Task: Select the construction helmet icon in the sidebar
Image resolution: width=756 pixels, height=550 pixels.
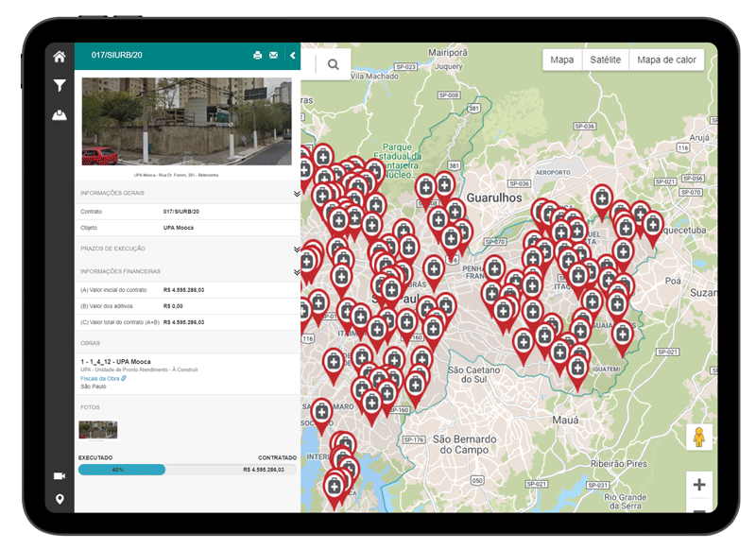Action: (59, 115)
